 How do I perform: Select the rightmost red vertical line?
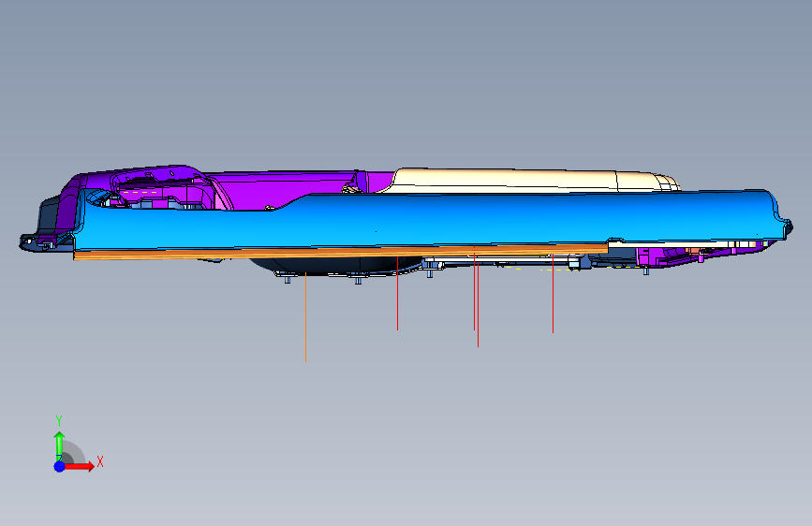pos(553,293)
